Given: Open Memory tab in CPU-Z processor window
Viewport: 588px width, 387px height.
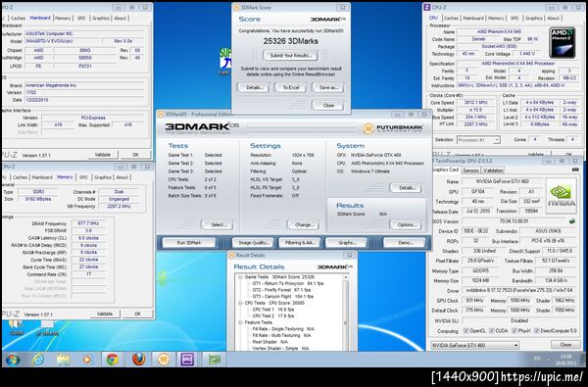Looking at the screenshot, I should click(496, 18).
